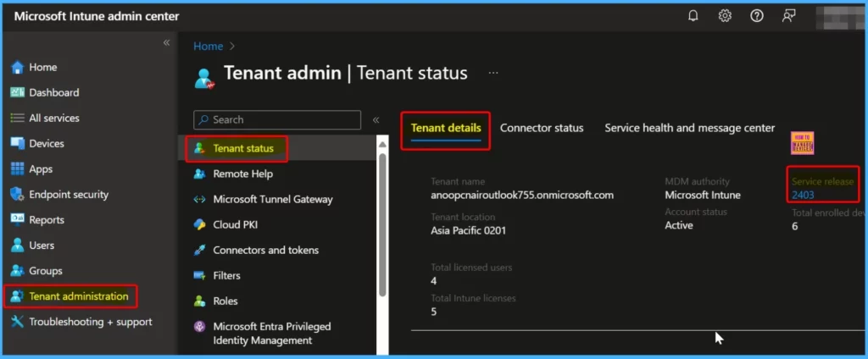
Task: Click the Home house icon
Action: tap(18, 68)
